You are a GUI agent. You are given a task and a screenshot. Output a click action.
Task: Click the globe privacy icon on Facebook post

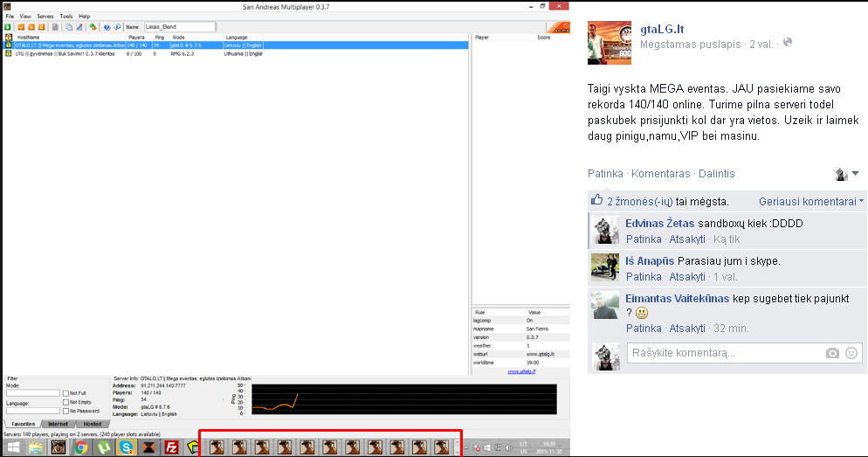coord(788,43)
